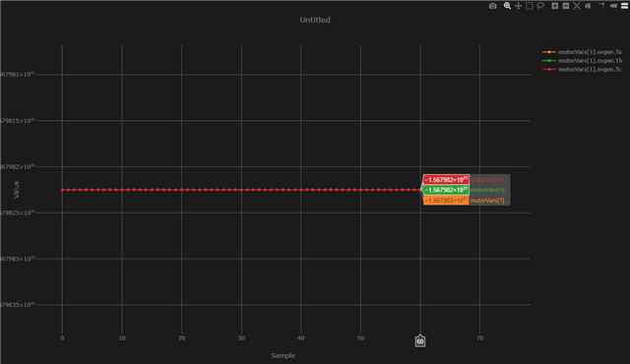Click the red tooltip value -1.567982×10²¹
The height and width of the screenshot is (364, 630).
[446, 180]
